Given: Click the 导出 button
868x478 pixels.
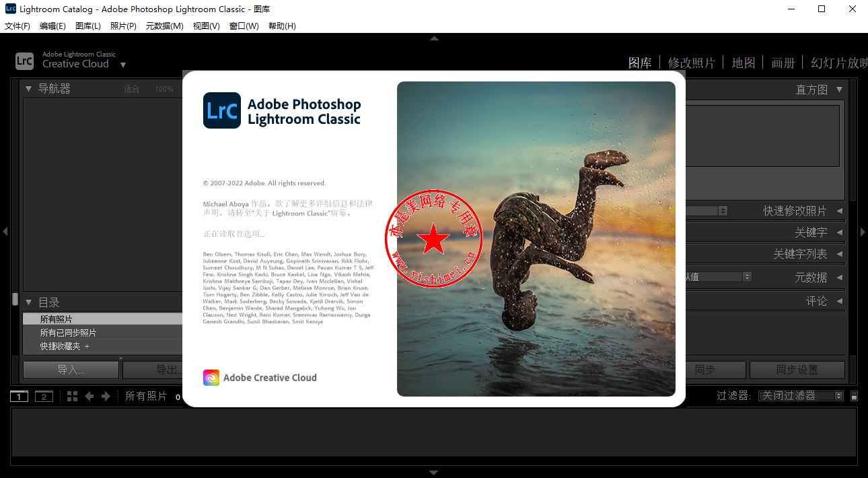Looking at the screenshot, I should click(153, 370).
